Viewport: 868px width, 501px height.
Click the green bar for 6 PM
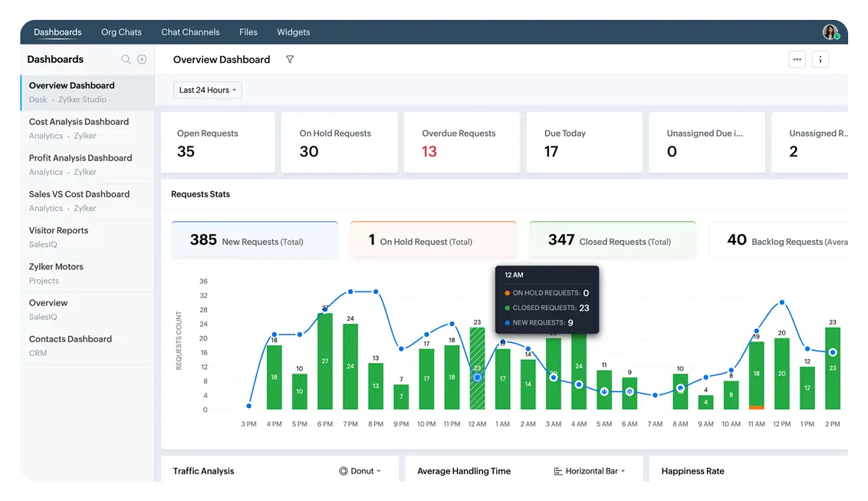click(325, 361)
